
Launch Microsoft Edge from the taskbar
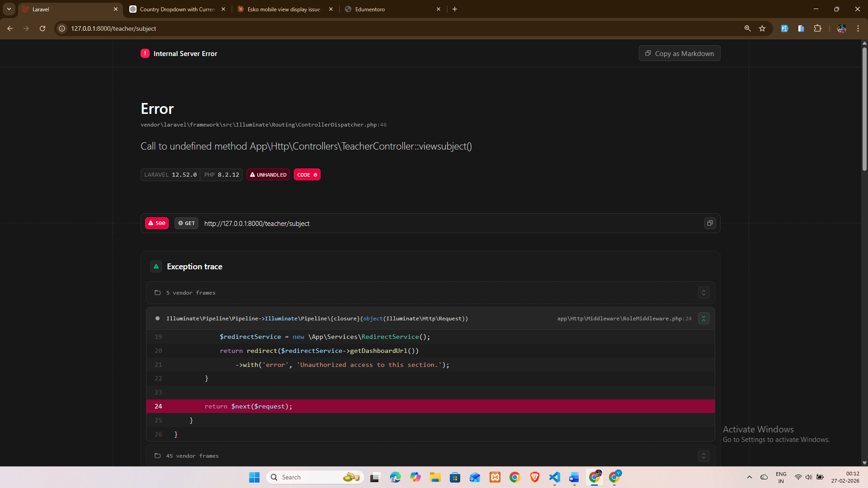[x=396, y=477]
